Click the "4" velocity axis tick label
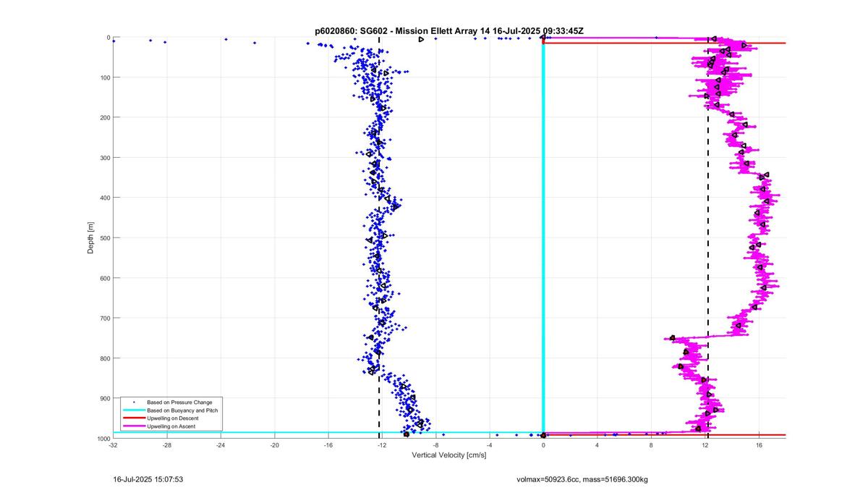This screenshot has height=493, width=868. pos(597,445)
